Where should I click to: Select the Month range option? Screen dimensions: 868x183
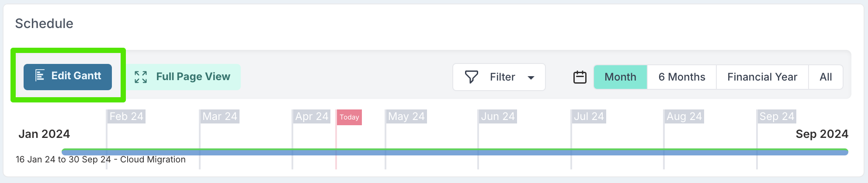pos(620,77)
